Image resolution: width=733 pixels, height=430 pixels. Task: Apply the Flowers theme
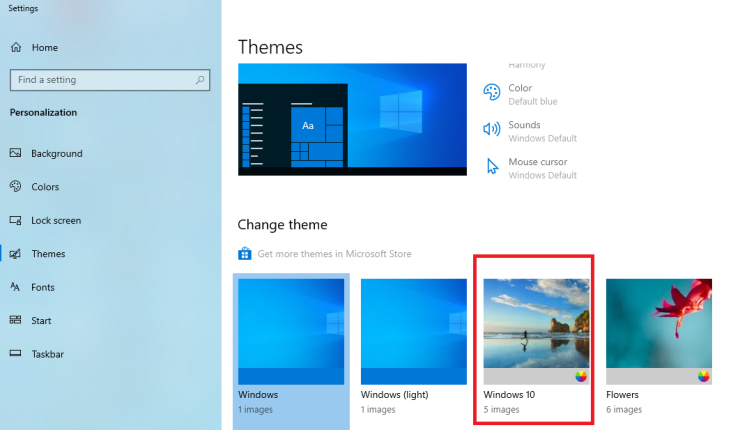(659, 331)
